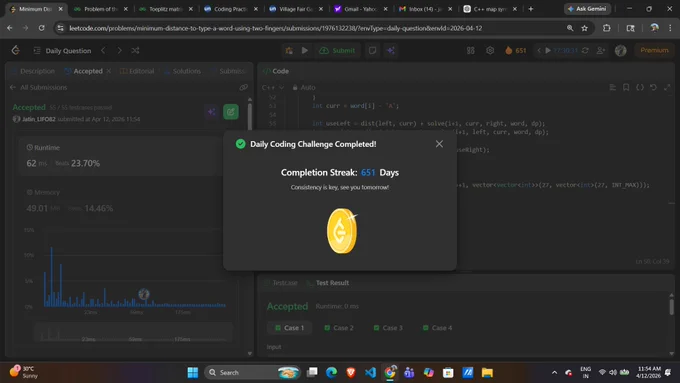Select Case 4
Image resolution: width=680 pixels, height=383 pixels.
[x=438, y=328]
